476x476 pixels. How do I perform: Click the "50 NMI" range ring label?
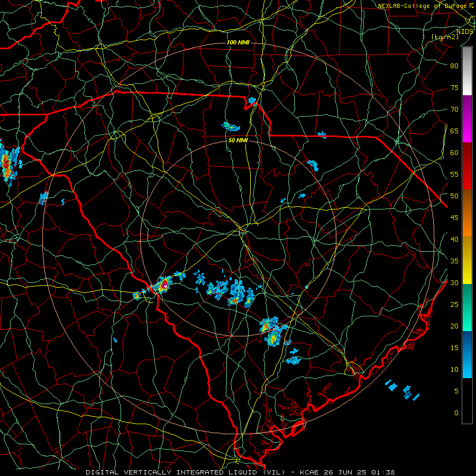[x=238, y=140]
